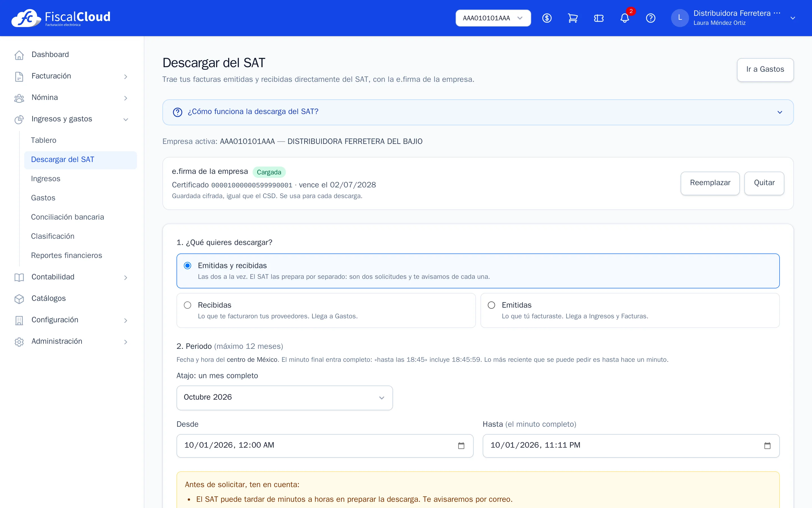Click the Administración gear icon
The image size is (812, 508).
click(x=19, y=342)
